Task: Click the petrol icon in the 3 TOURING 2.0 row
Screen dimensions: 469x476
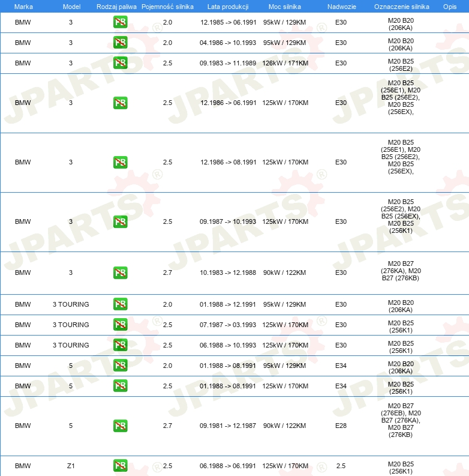Action: coord(120,304)
